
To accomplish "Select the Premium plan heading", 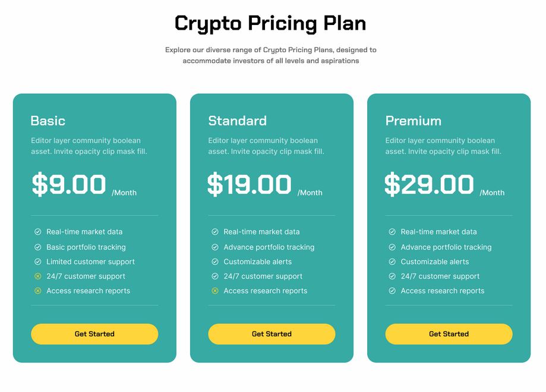I will click(x=414, y=121).
